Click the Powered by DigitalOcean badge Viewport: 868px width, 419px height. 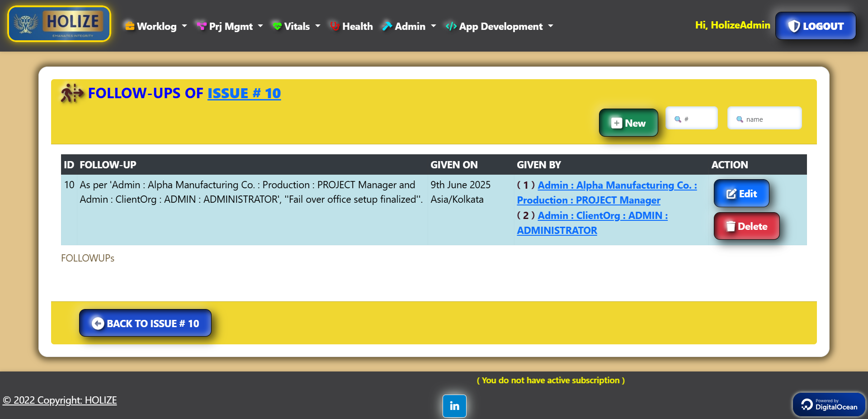(x=829, y=404)
